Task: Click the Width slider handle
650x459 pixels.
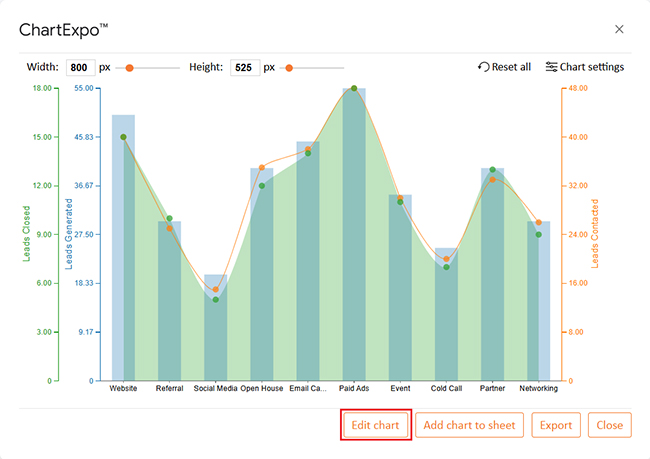Action: pos(129,68)
